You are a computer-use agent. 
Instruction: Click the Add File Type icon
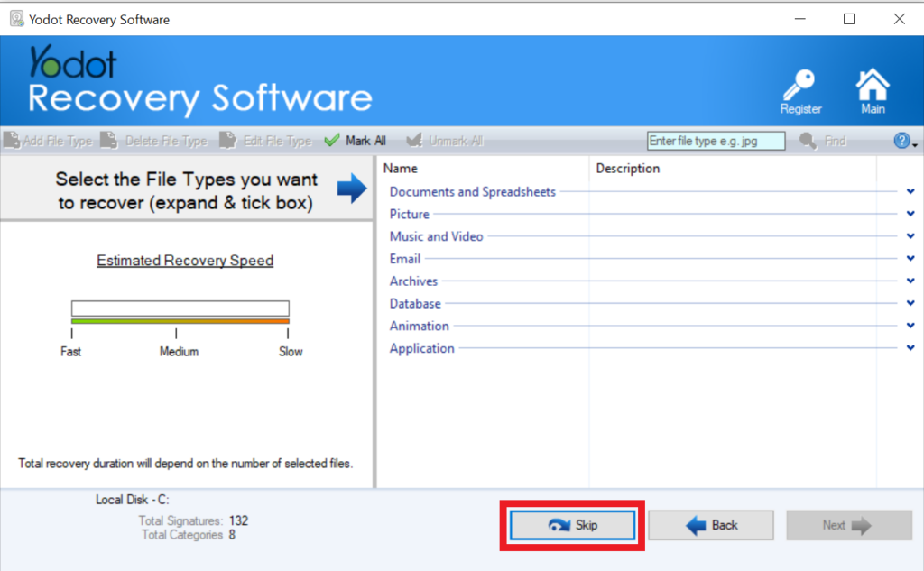12,141
